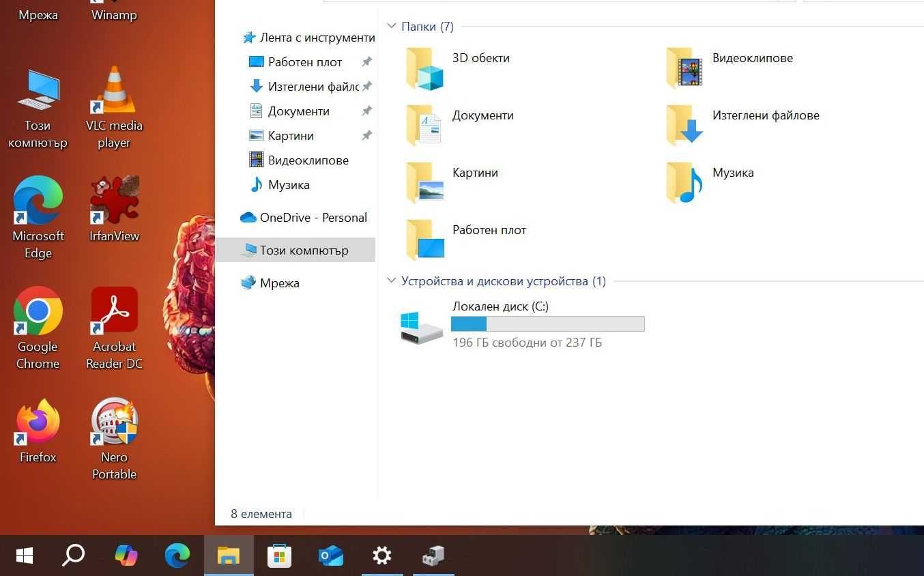
Task: Click the pin icon next to Работен плот
Action: tap(367, 62)
